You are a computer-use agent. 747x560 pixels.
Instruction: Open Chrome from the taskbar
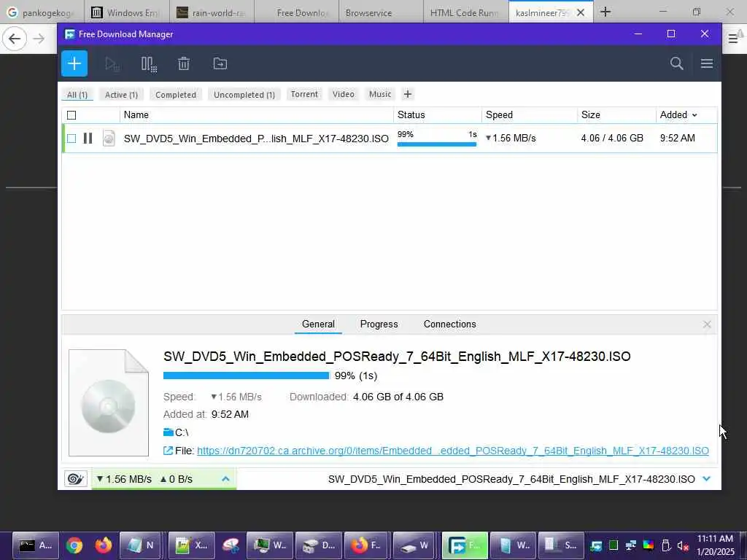click(74, 545)
